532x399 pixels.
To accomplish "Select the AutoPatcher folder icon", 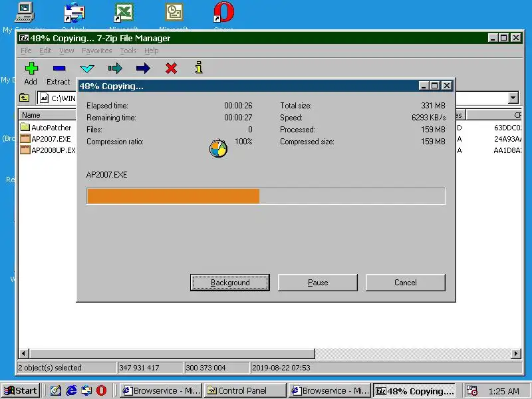I will coord(25,127).
